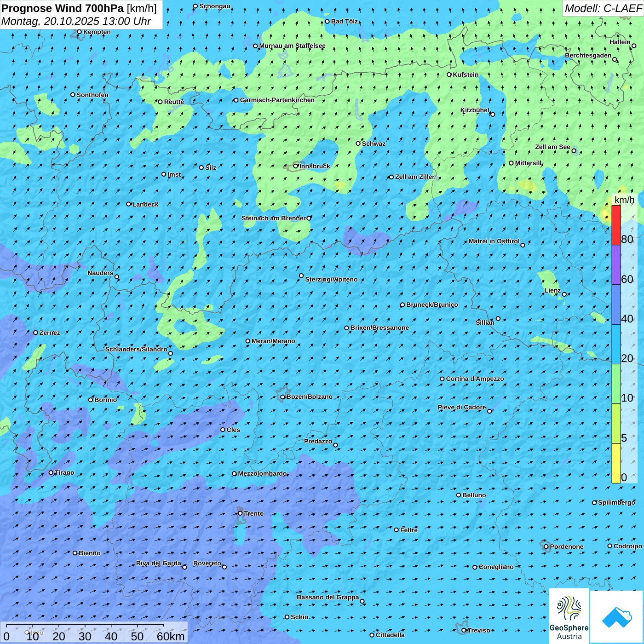Click the Bozen/Bolzano city marker
Viewport: 644px width, 644px height.
coord(283,397)
